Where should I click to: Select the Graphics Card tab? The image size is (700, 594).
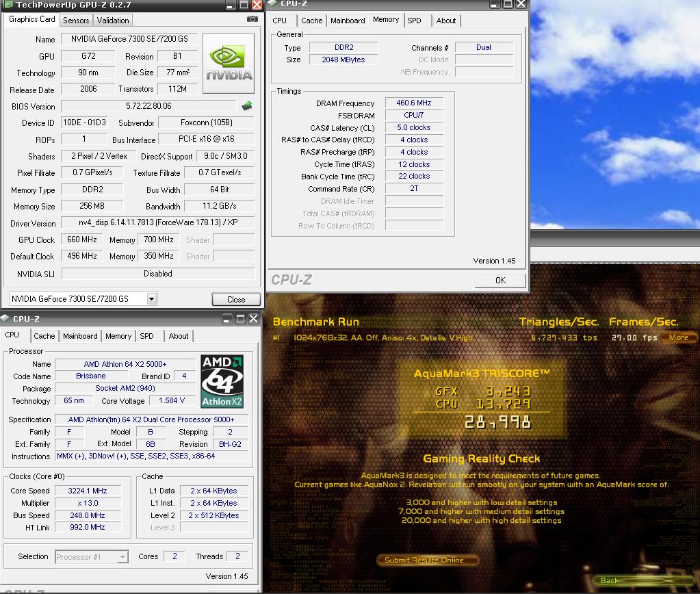pos(31,19)
